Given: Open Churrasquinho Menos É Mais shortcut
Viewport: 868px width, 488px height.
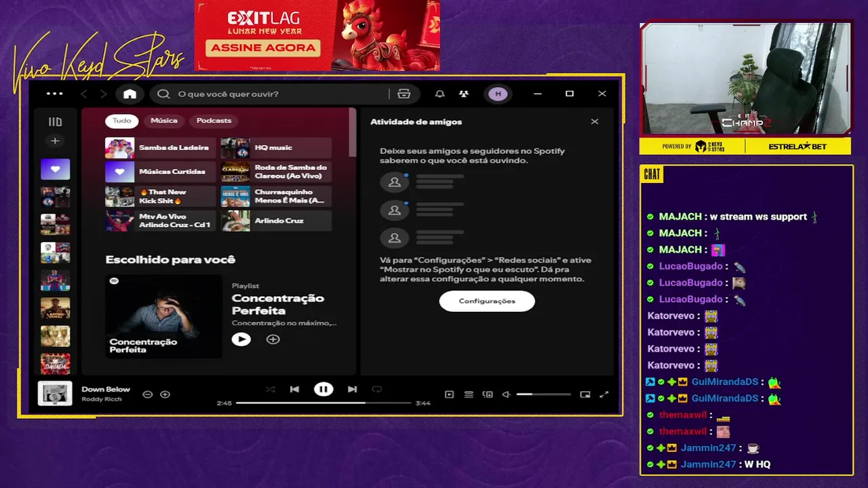Looking at the screenshot, I should pos(276,197).
